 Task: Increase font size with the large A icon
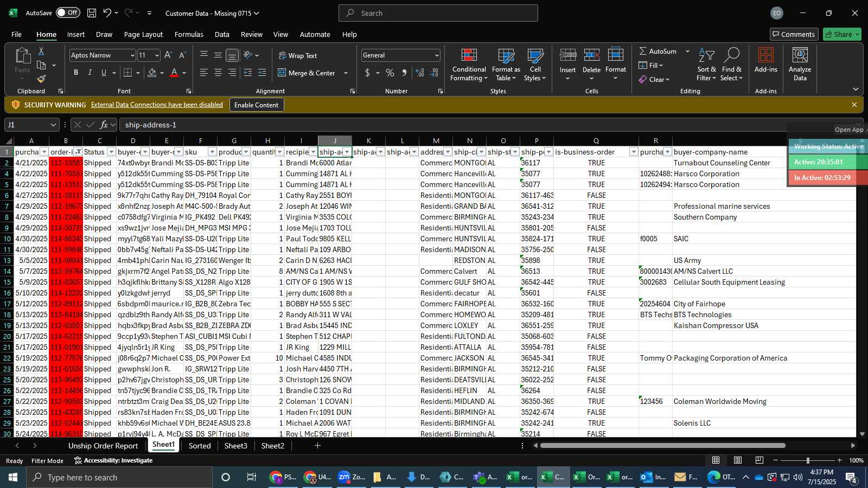(168, 55)
